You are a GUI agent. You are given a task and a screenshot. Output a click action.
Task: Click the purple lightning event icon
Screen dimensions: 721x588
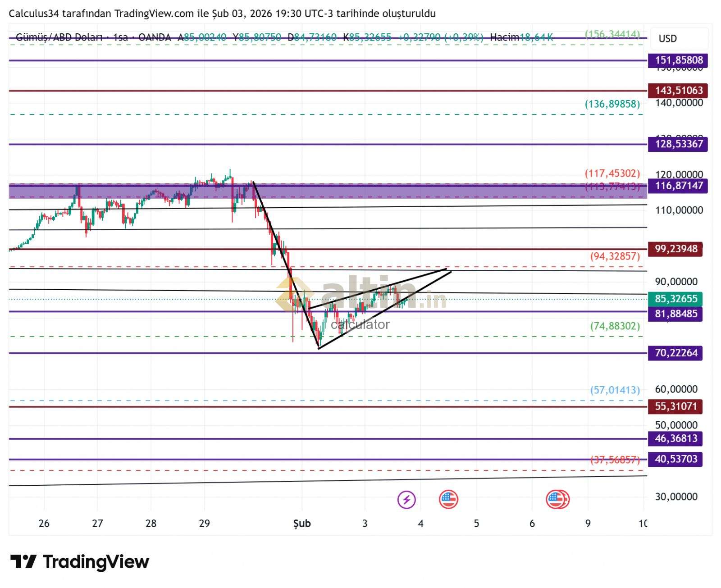click(x=406, y=499)
